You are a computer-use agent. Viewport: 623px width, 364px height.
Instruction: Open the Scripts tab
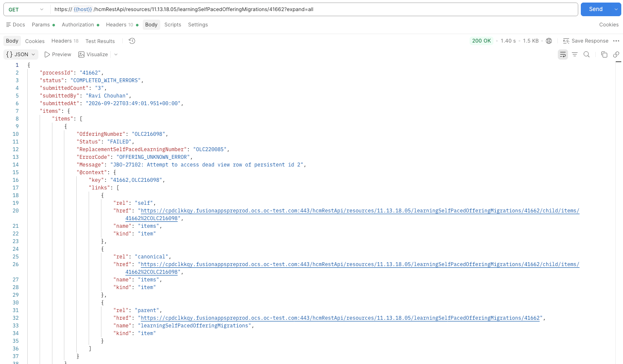click(173, 25)
